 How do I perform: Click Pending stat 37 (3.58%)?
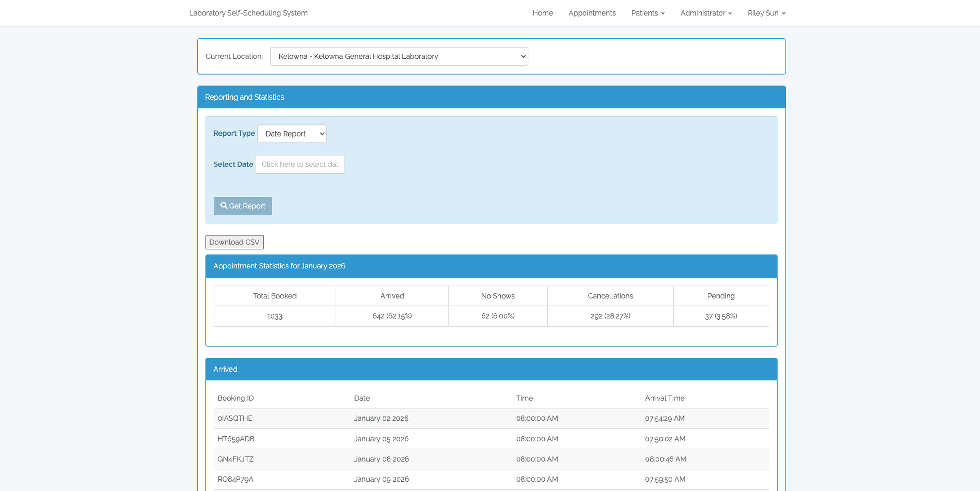coord(721,316)
